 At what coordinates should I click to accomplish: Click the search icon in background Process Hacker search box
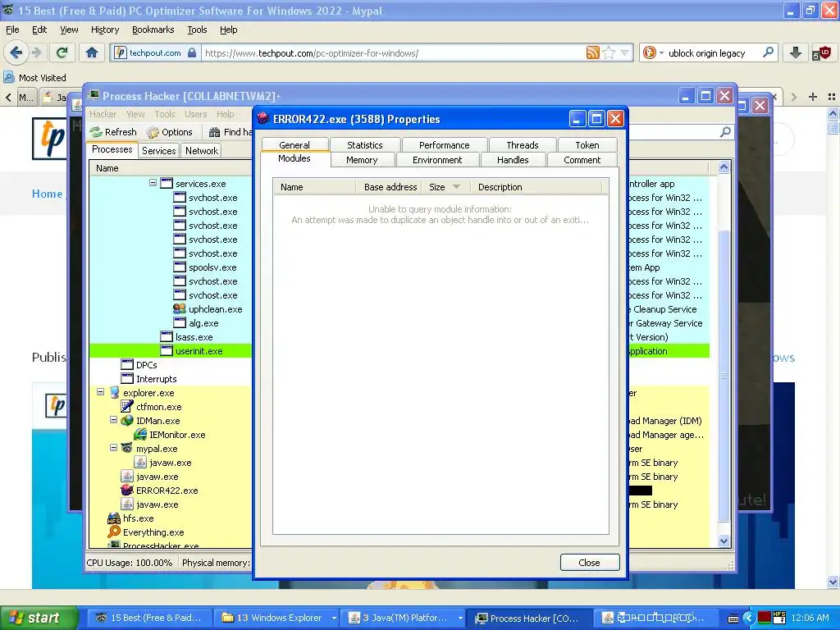(725, 132)
